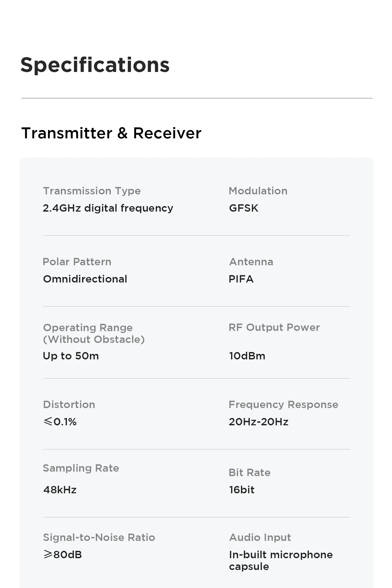The width and height of the screenshot is (392, 588).
Task: Click the Modulation label
Action: tap(258, 191)
